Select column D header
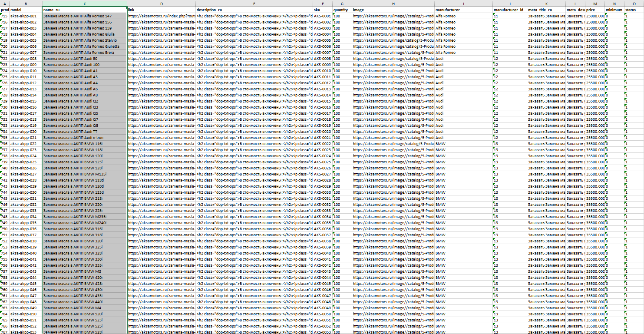The width and height of the screenshot is (644, 334). (162, 3)
